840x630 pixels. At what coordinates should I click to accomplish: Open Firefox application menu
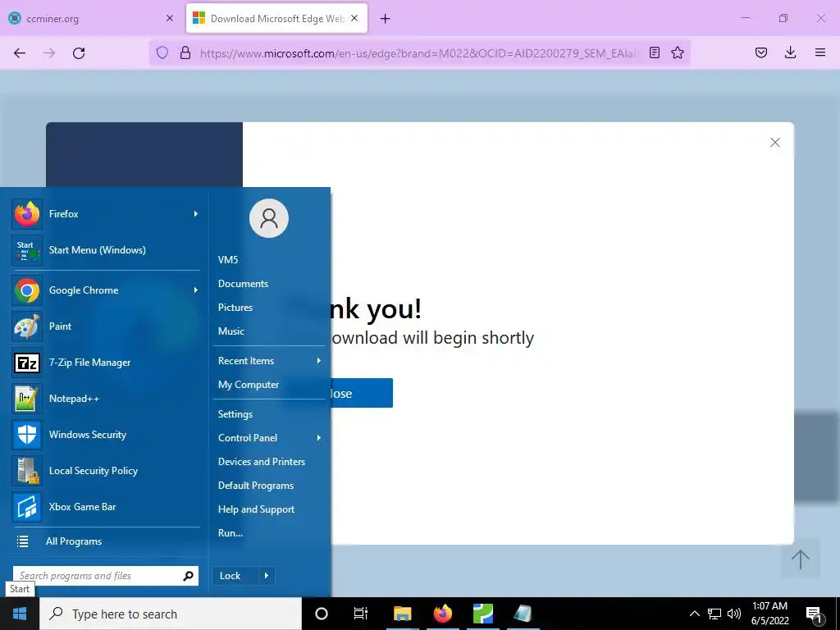pyautogui.click(x=820, y=53)
